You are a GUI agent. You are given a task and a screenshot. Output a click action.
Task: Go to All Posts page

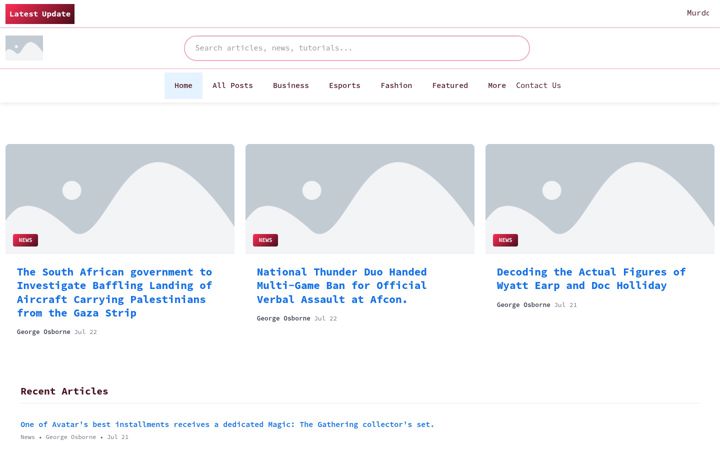(232, 85)
